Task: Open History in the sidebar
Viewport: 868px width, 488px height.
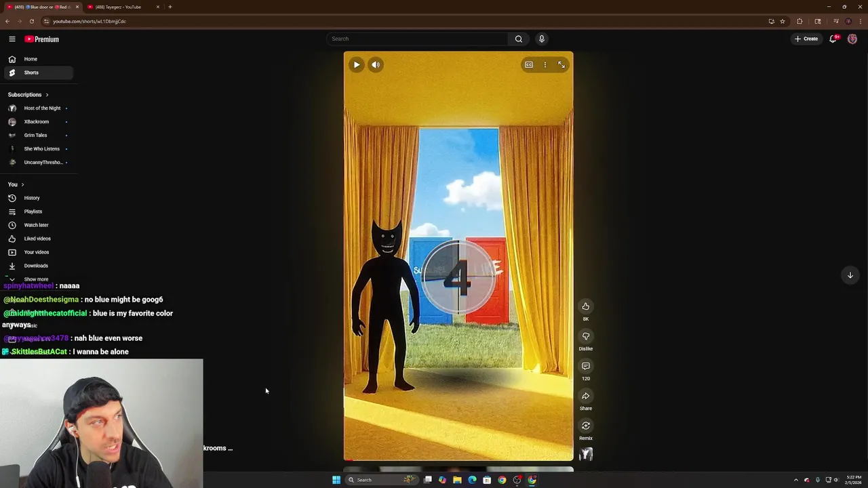Action: [x=39, y=198]
